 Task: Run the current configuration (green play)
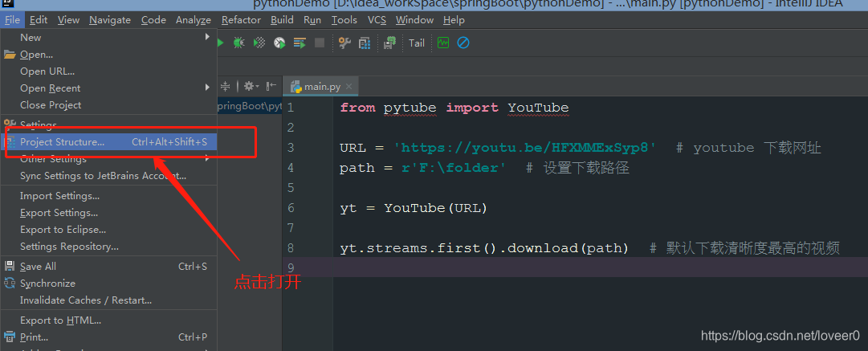coord(220,43)
